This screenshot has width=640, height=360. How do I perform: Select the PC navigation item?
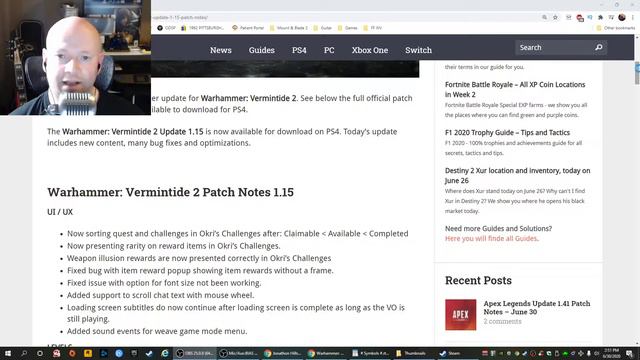click(329, 50)
